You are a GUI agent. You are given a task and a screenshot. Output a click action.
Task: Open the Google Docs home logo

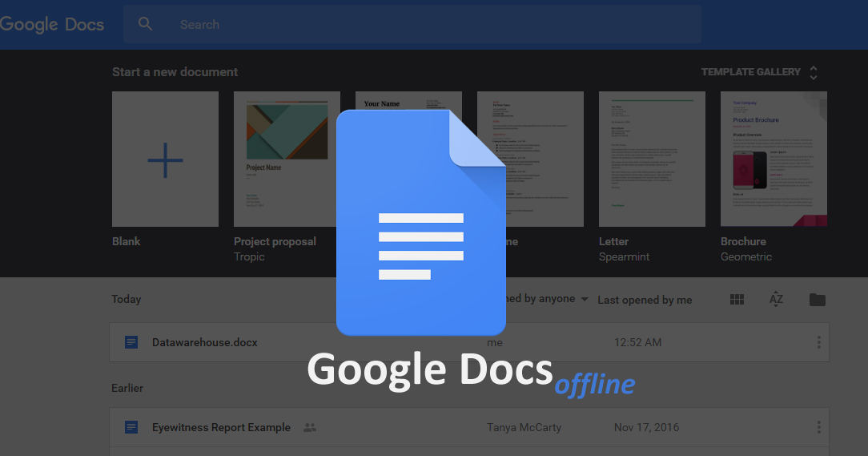point(52,24)
